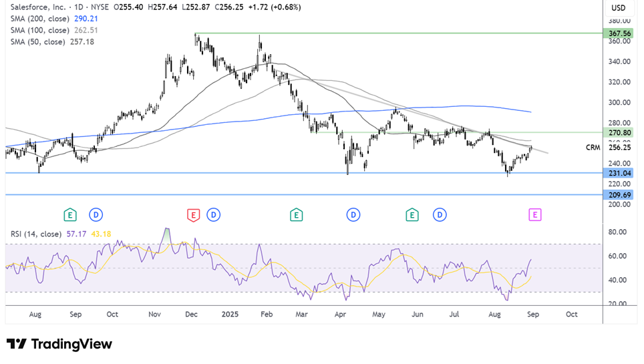Click the purple upcoming earnings E marker
The width and height of the screenshot is (644, 364).
pyautogui.click(x=534, y=214)
